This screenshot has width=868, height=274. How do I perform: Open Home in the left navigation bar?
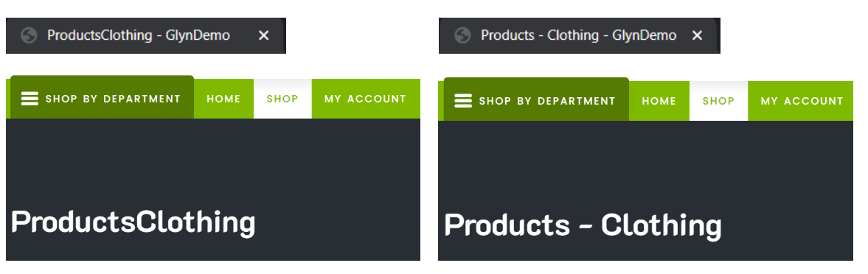click(x=223, y=99)
